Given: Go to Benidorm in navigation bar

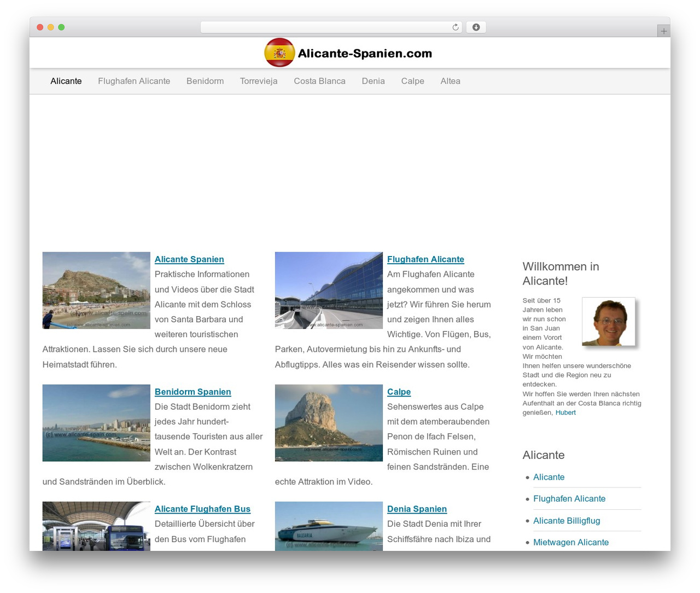Looking at the screenshot, I should (205, 81).
